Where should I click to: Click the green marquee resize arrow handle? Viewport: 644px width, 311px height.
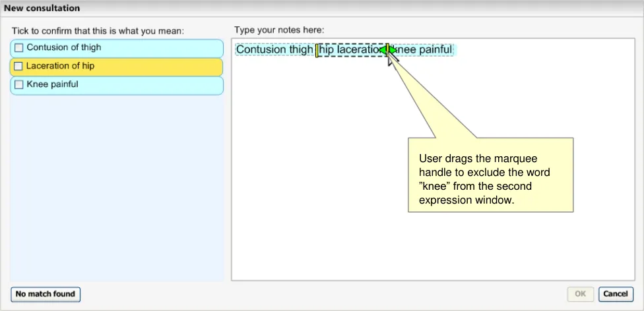click(387, 50)
